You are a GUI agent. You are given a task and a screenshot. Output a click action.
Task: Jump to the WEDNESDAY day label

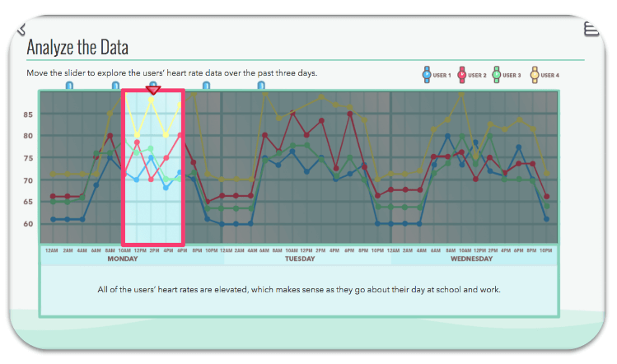[x=472, y=259]
